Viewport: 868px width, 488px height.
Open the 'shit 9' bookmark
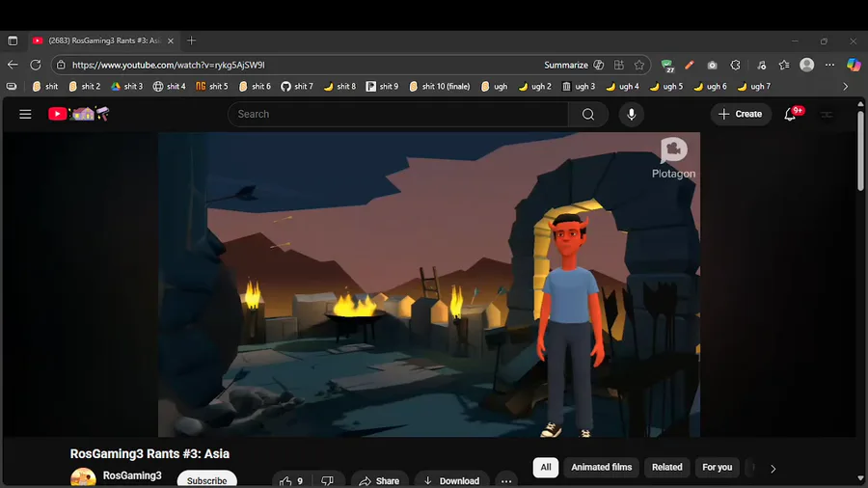click(382, 86)
